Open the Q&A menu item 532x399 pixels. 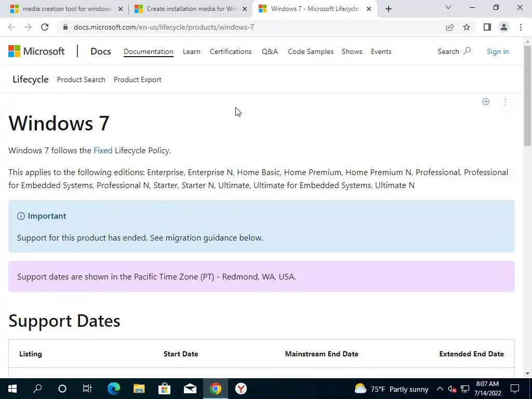(270, 51)
